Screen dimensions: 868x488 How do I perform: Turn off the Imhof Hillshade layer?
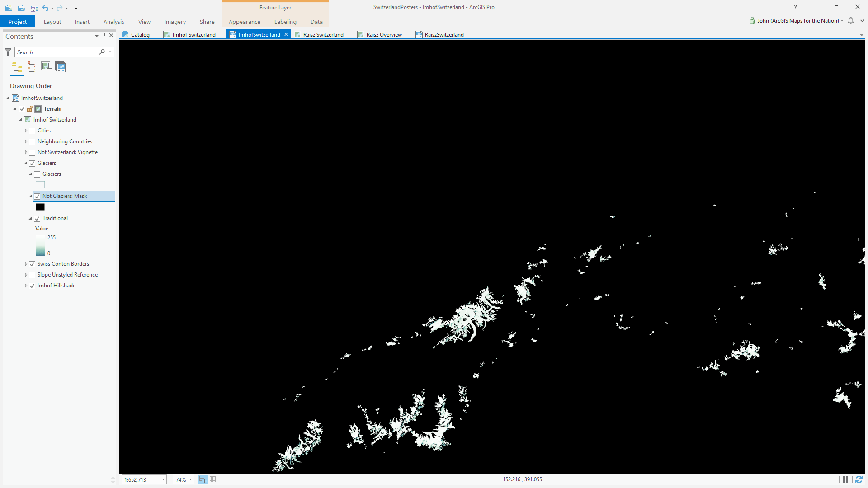(32, 286)
